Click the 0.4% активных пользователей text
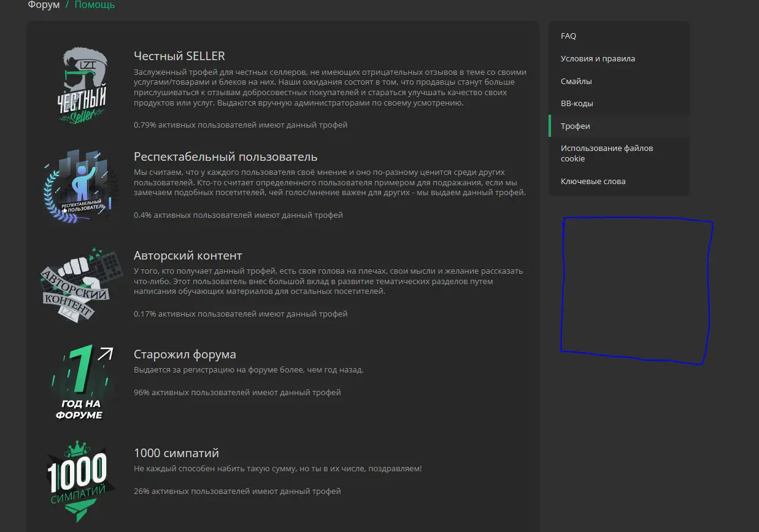Screen dimensions: 759x532 click(238, 215)
